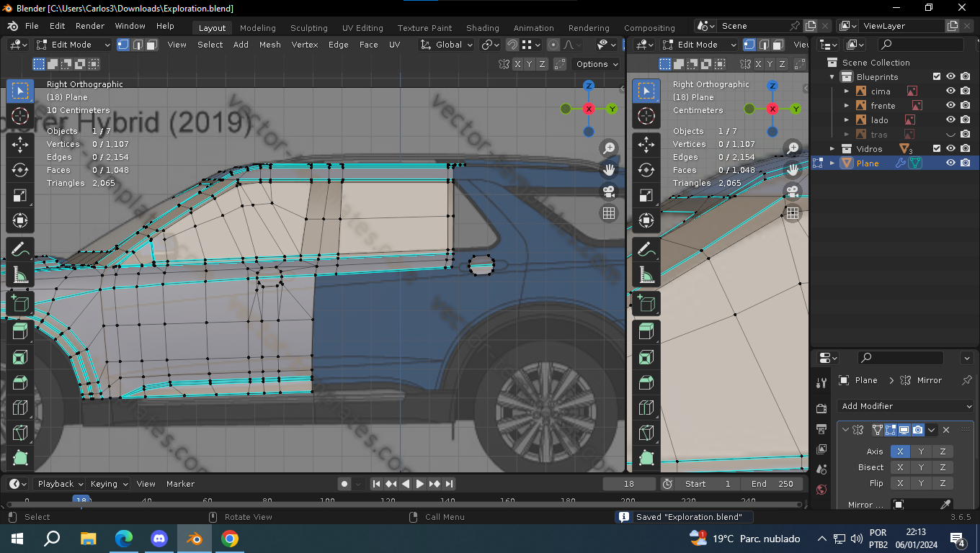
Task: Expand the Vidros collection
Action: coord(832,148)
